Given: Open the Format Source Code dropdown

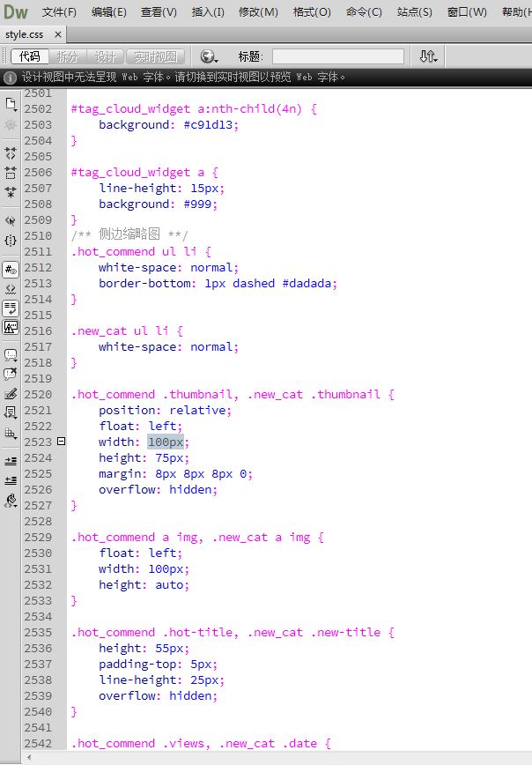Looking at the screenshot, I should 11,501.
